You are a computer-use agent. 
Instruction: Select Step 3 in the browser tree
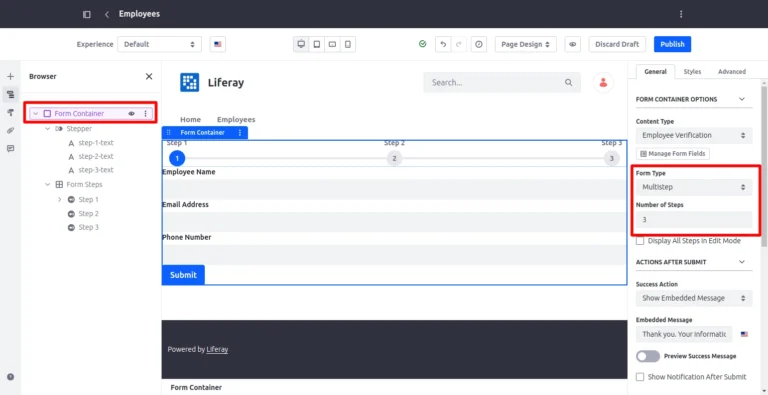pyautogui.click(x=88, y=227)
